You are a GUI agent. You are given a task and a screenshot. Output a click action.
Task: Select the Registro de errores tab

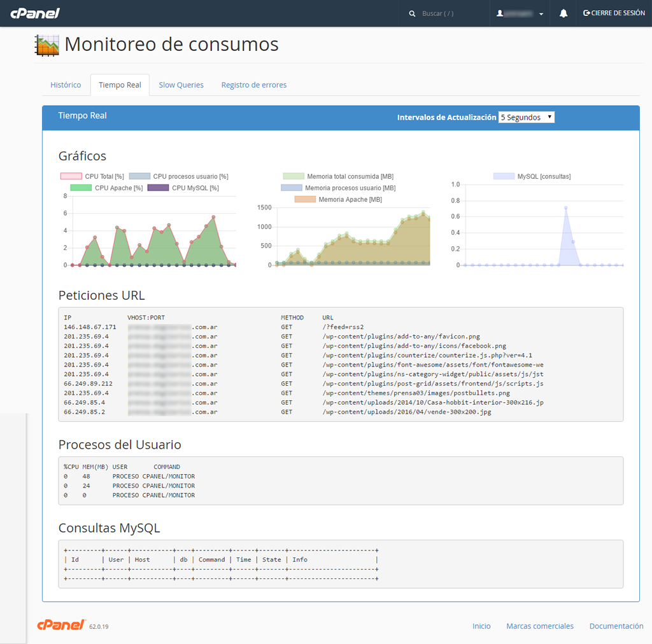(254, 85)
